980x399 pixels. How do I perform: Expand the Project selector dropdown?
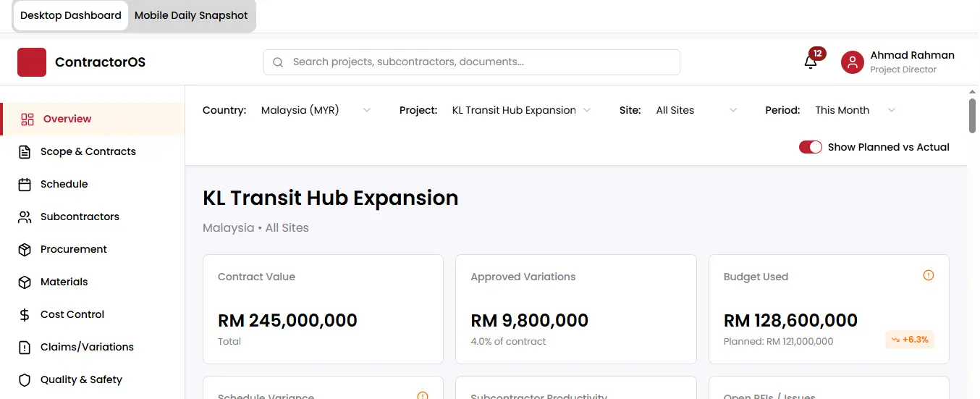521,110
